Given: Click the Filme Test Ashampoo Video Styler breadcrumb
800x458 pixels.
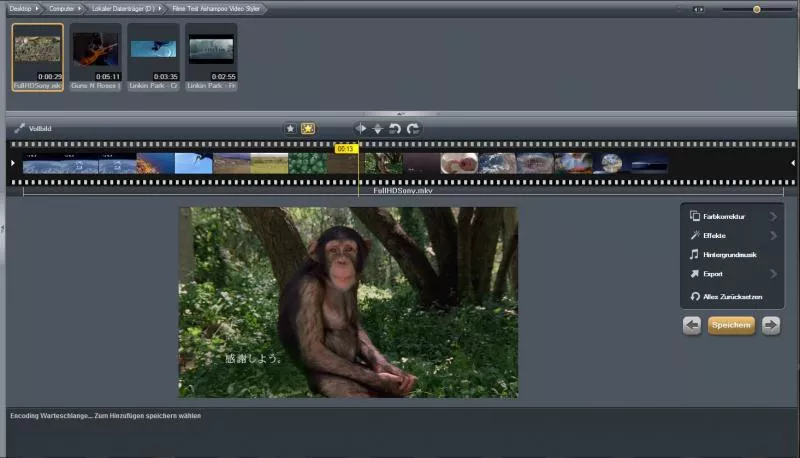Looking at the screenshot, I should [x=216, y=9].
